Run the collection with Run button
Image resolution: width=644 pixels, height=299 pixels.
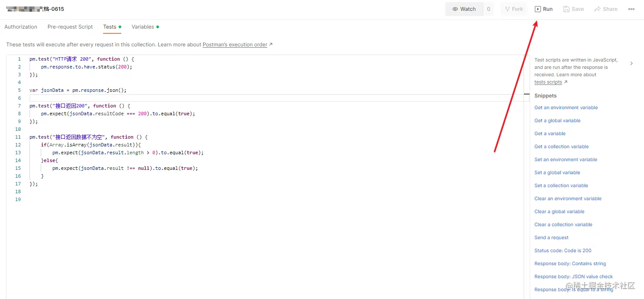click(544, 9)
